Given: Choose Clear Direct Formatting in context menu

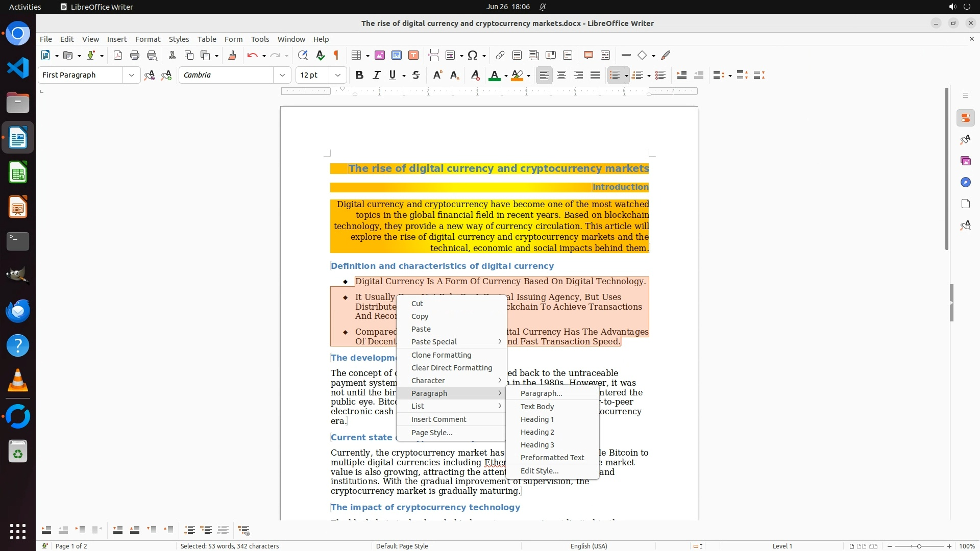Looking at the screenshot, I should tap(451, 368).
